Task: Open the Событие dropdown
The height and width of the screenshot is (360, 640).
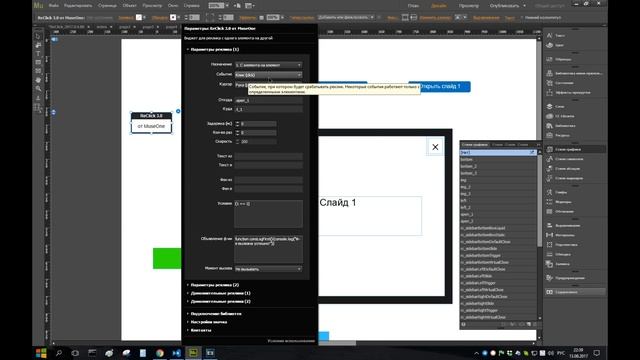Action: pos(269,75)
